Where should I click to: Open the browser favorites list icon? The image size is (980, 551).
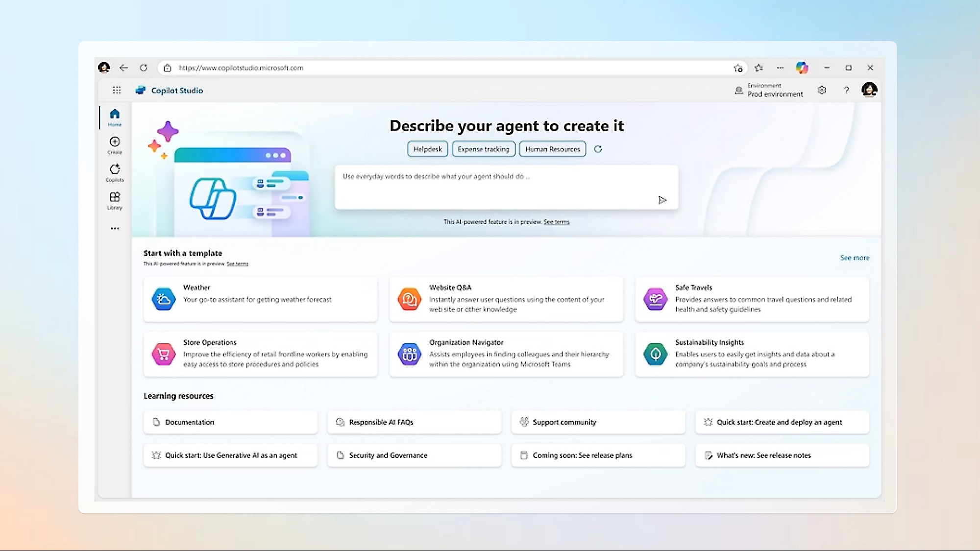(759, 68)
